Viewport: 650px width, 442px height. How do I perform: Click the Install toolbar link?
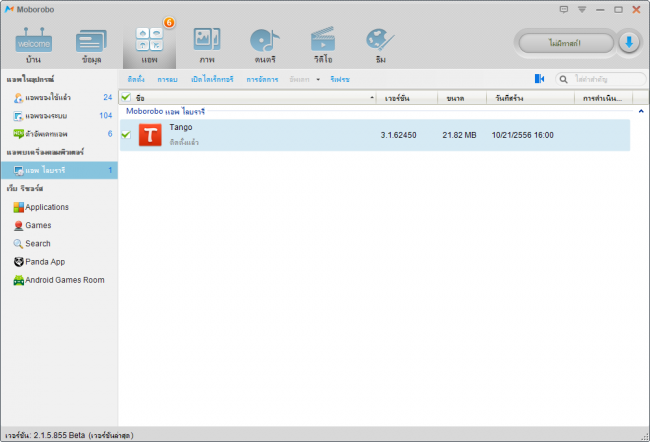(136, 79)
